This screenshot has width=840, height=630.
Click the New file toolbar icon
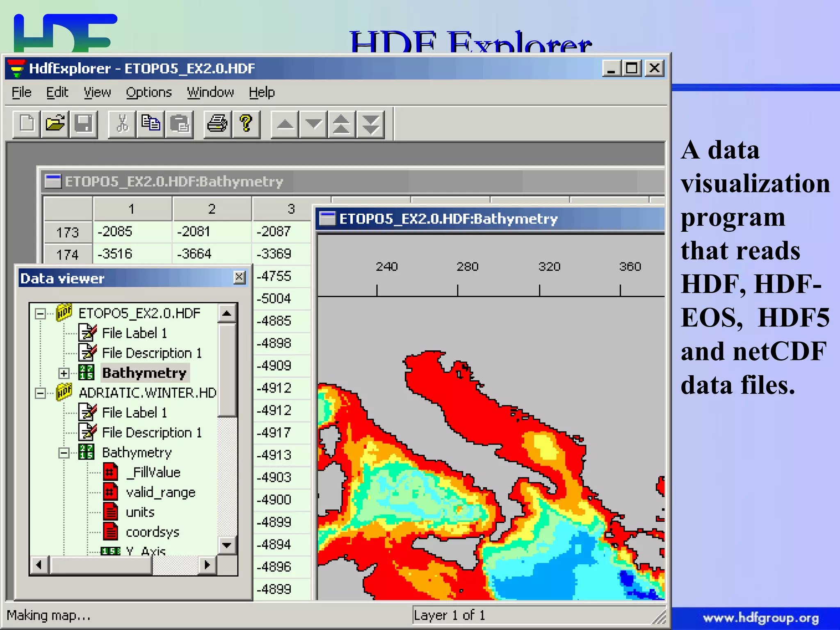click(27, 124)
